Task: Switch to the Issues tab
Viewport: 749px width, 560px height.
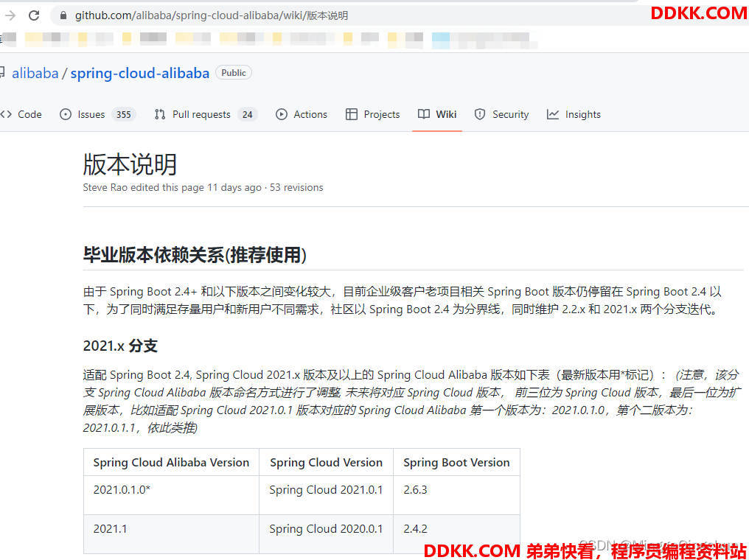Action: pos(97,114)
